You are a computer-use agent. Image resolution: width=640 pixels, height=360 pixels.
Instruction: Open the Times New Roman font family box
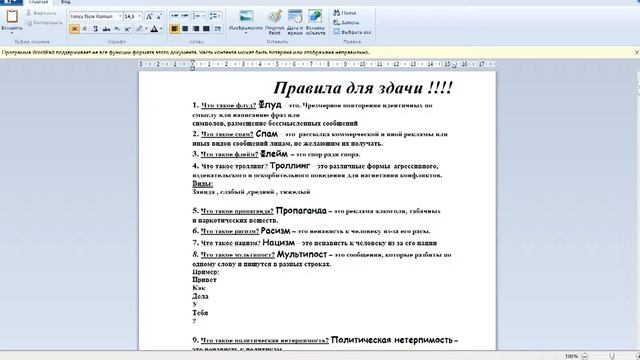(96, 16)
